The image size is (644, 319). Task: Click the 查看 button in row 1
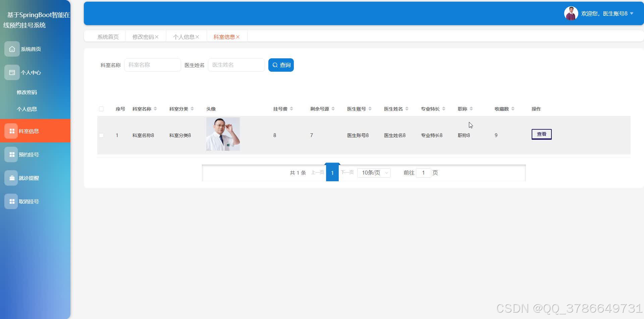541,134
